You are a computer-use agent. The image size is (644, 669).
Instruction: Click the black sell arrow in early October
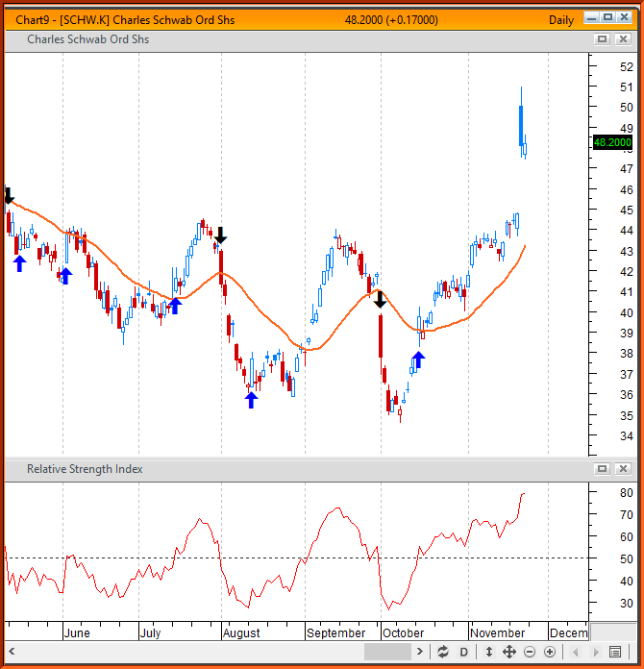click(x=380, y=300)
